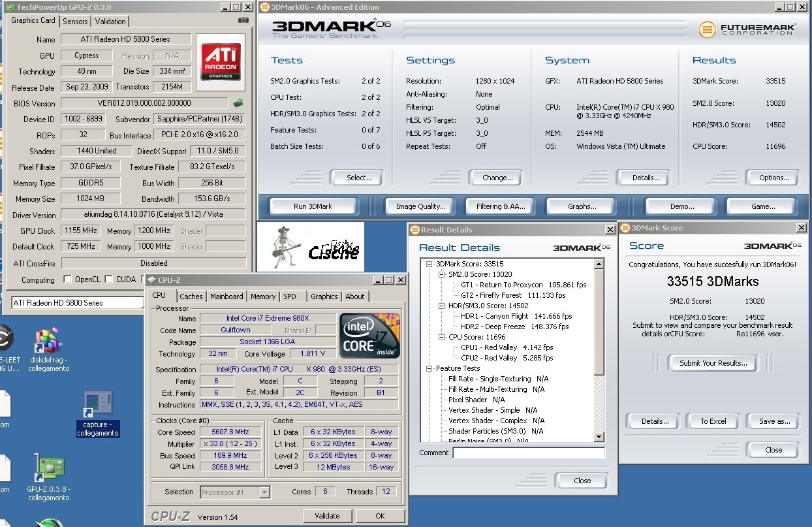Screen dimensions: 812x527
Task: Export the score with To Excel
Action: 713,421
